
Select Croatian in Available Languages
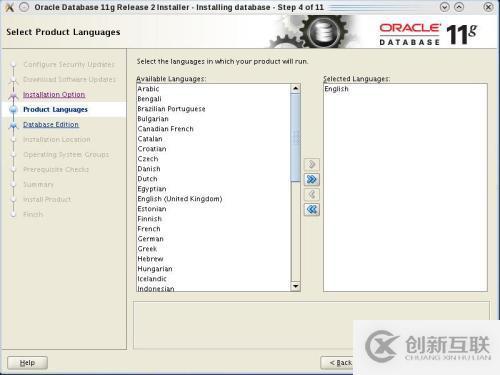pyautogui.click(x=214, y=149)
